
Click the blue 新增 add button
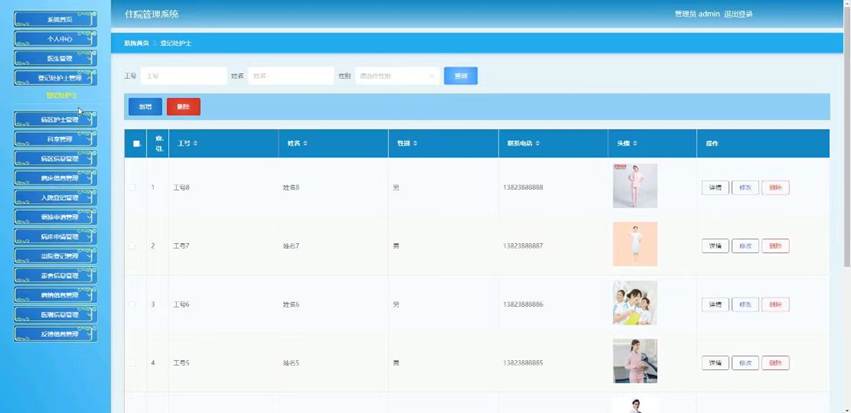(145, 107)
